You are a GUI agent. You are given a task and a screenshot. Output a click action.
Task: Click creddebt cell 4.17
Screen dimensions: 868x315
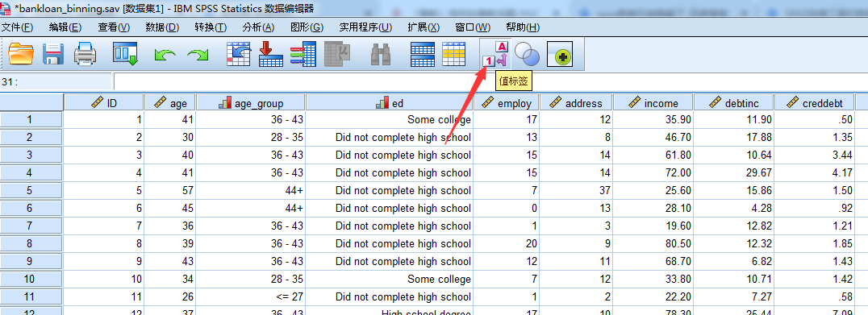(x=814, y=172)
